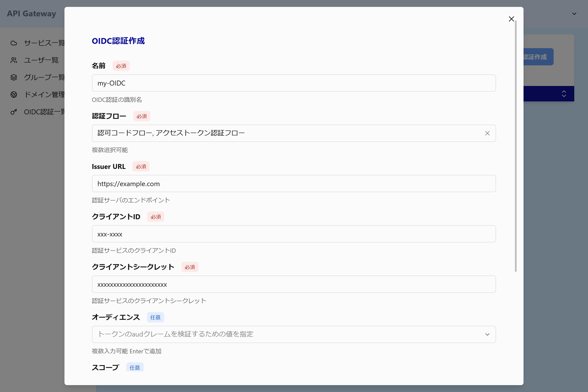
Task: Click the クライアントシークレット input field
Action: pos(294,284)
